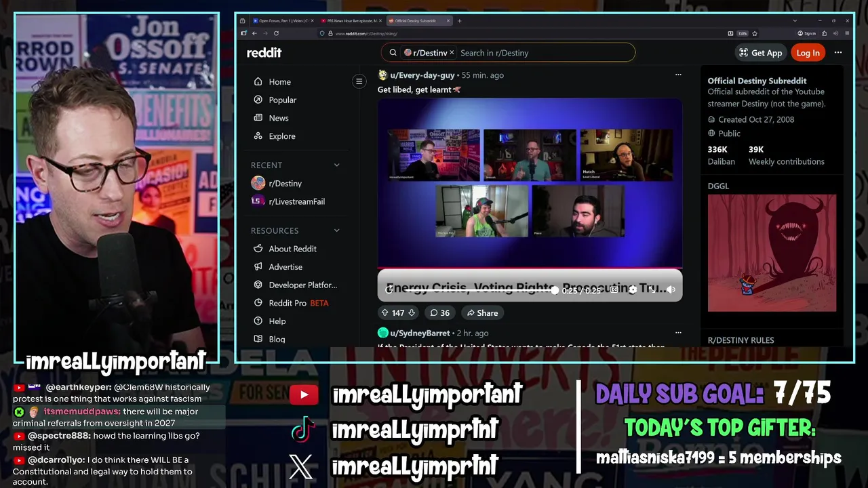Collapse the RECENT section

coord(336,165)
